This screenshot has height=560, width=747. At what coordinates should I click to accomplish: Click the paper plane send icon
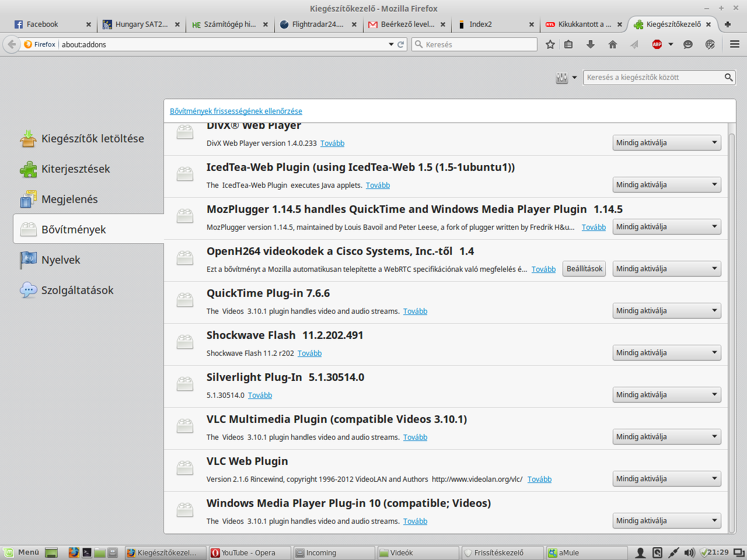click(634, 44)
